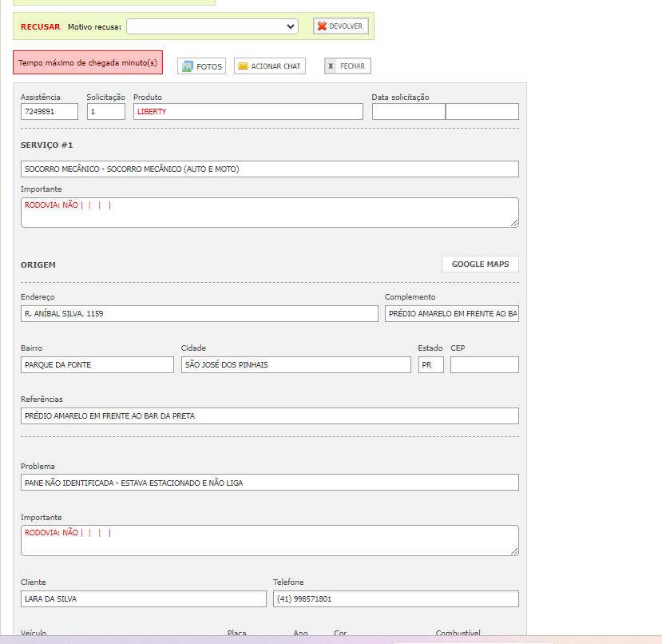Click the empty CEP field

[484, 365]
